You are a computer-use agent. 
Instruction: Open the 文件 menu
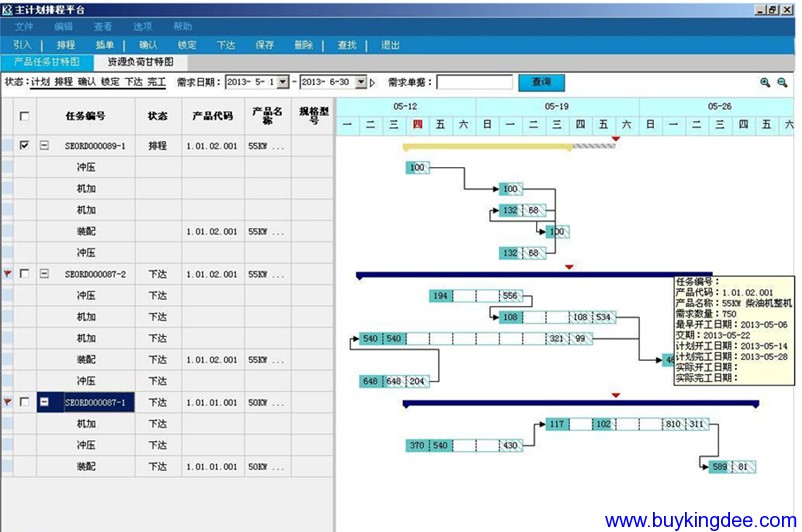24,27
